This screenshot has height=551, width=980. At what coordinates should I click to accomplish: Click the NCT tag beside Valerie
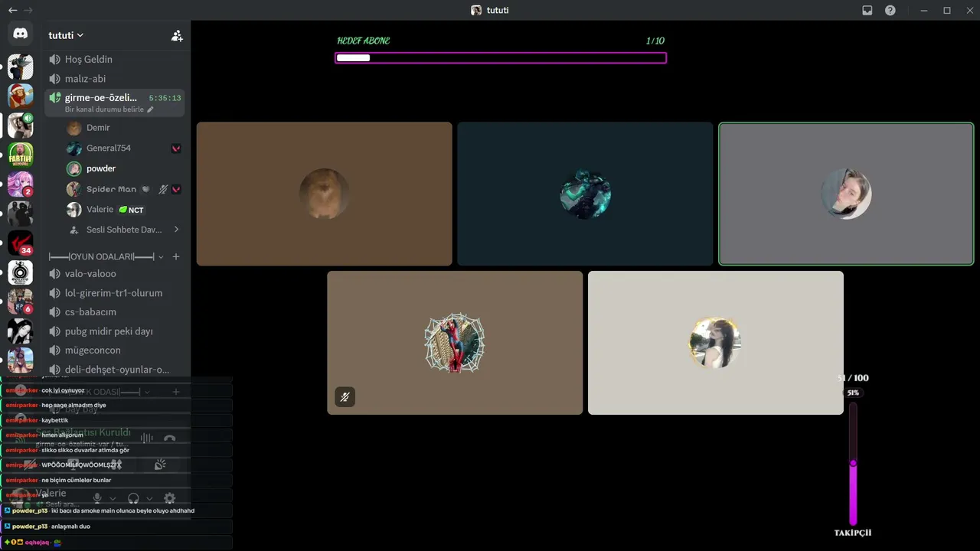point(132,210)
